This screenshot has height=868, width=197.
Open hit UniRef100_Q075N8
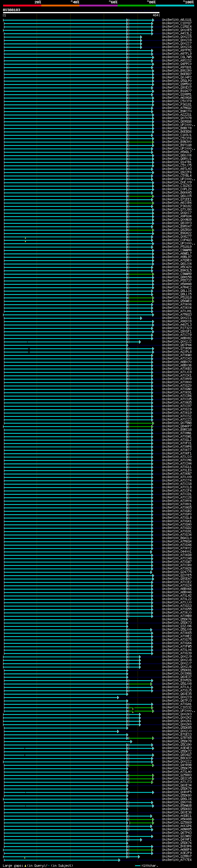[177, 423]
